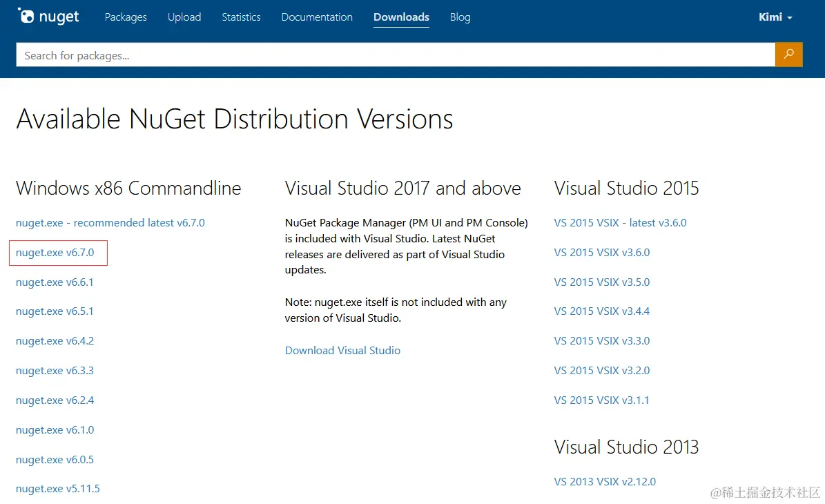This screenshot has width=825, height=504.
Task: Download nuget.exe recommended latest v6.7.0
Action: (x=110, y=222)
